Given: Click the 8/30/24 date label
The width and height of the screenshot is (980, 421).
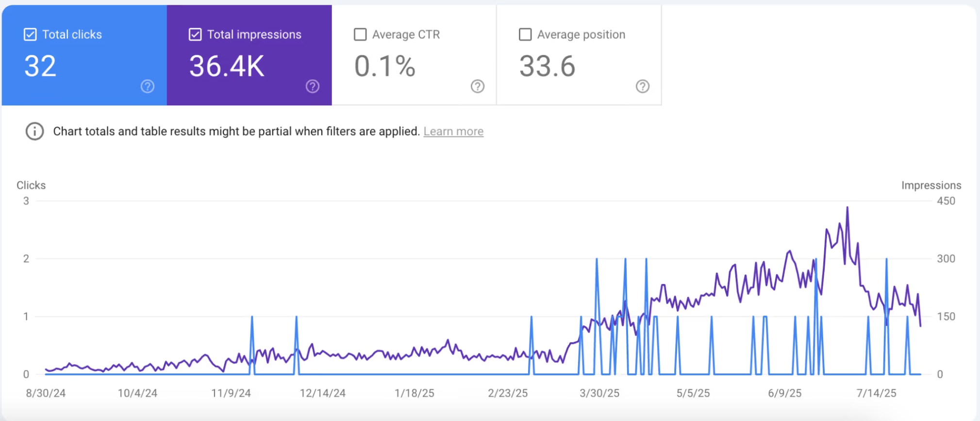Looking at the screenshot, I should 46,393.
